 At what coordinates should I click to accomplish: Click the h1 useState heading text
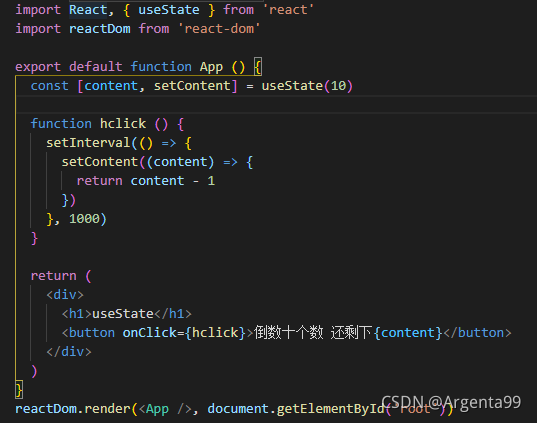point(123,314)
